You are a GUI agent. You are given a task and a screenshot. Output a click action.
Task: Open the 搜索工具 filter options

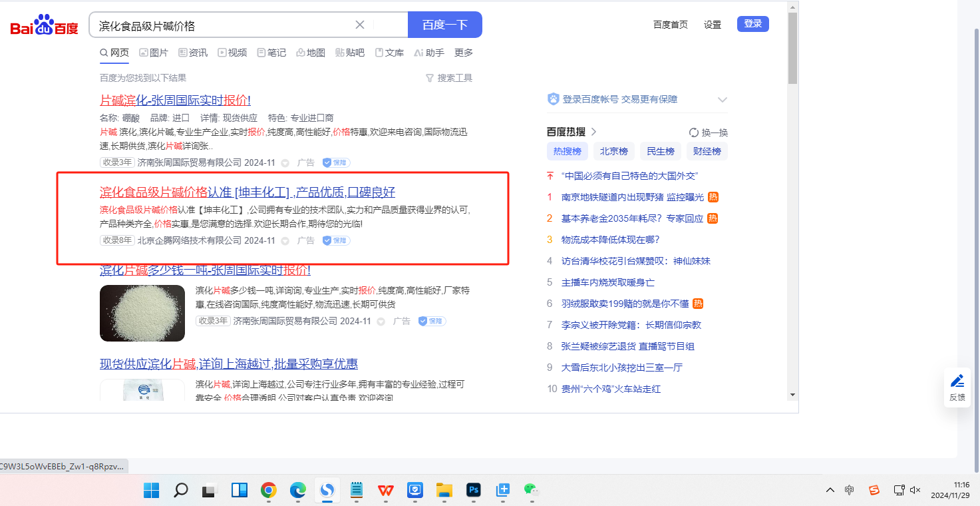[x=449, y=78]
